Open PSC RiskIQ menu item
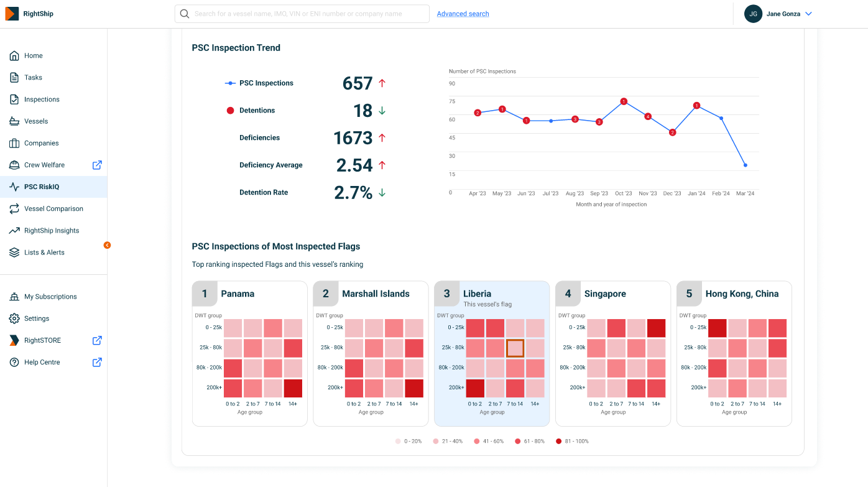The image size is (868, 487). pos(42,187)
